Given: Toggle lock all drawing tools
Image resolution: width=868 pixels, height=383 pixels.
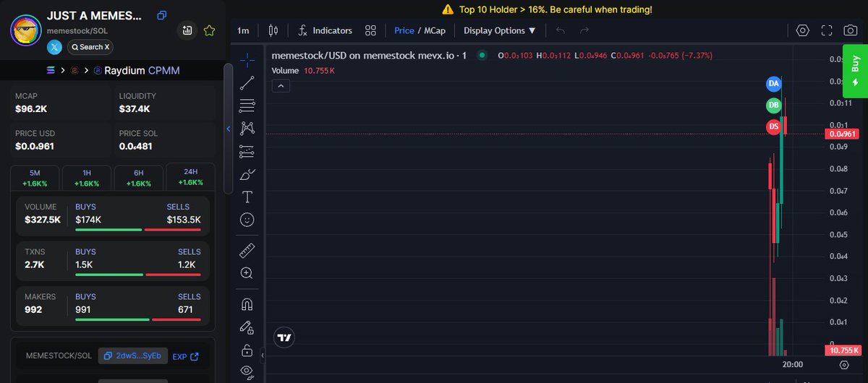Looking at the screenshot, I should pyautogui.click(x=247, y=350).
